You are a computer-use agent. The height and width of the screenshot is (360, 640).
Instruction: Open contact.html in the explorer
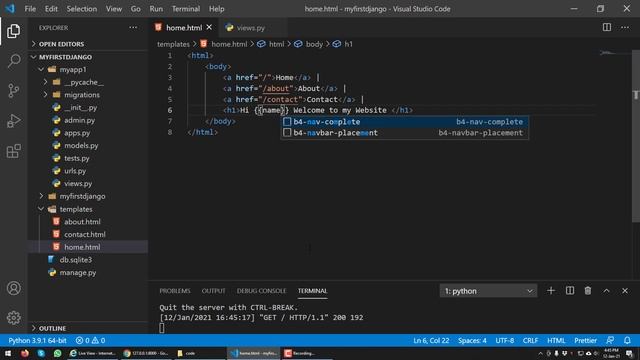[84, 234]
